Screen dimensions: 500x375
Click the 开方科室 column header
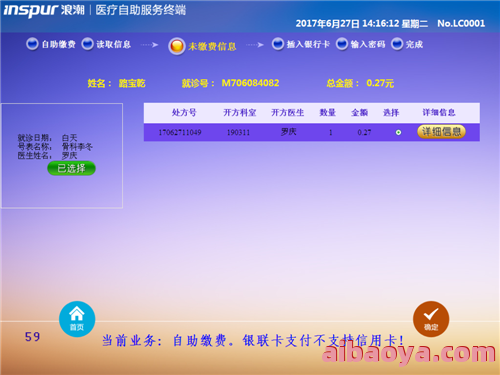(240, 113)
